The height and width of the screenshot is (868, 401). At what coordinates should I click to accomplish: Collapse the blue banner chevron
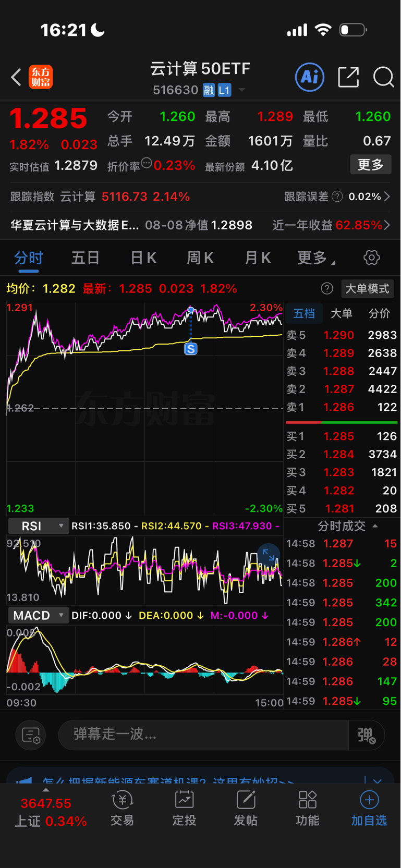pyautogui.click(x=377, y=780)
